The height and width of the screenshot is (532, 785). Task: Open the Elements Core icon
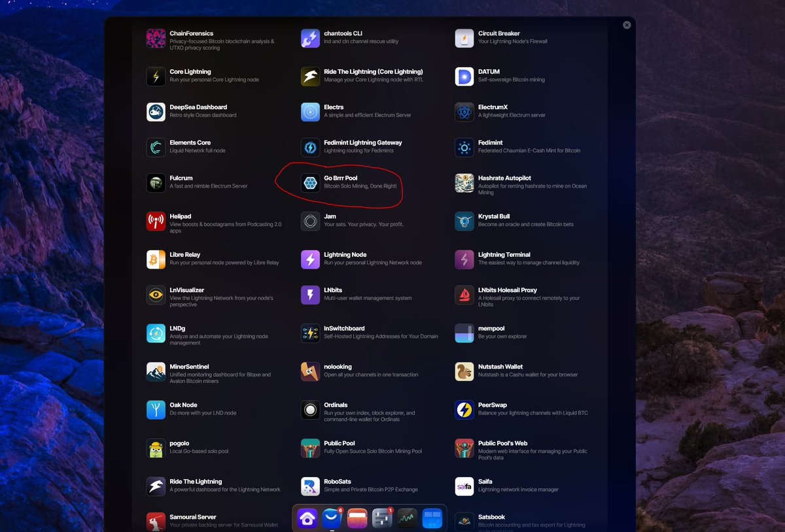(156, 147)
